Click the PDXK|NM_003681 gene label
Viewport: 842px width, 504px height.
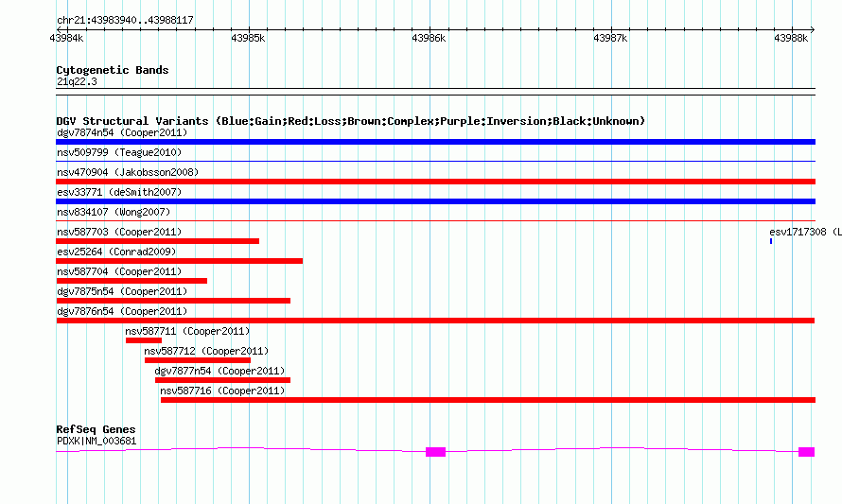(96, 442)
